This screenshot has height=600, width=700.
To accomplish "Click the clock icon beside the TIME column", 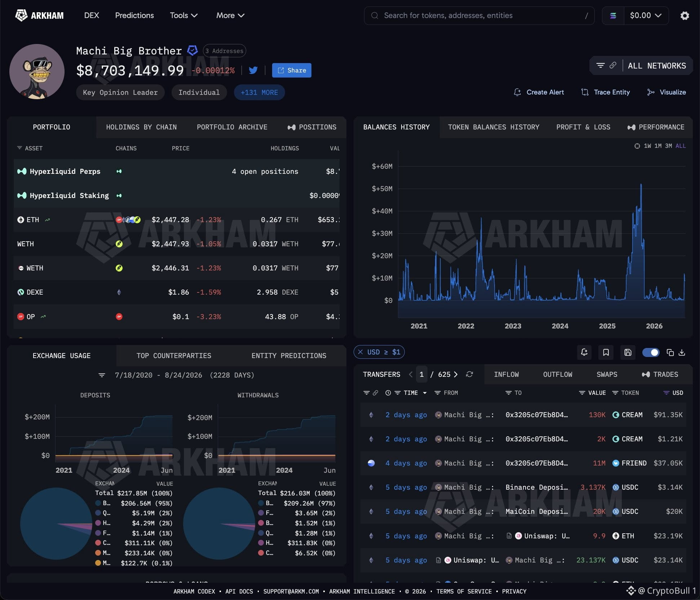I will [x=388, y=393].
